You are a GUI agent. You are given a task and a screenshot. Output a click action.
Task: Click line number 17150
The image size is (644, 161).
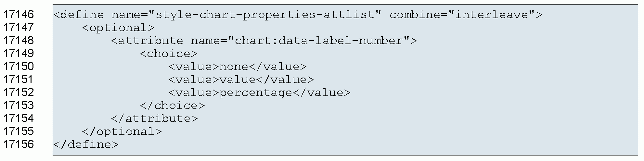pos(18,67)
